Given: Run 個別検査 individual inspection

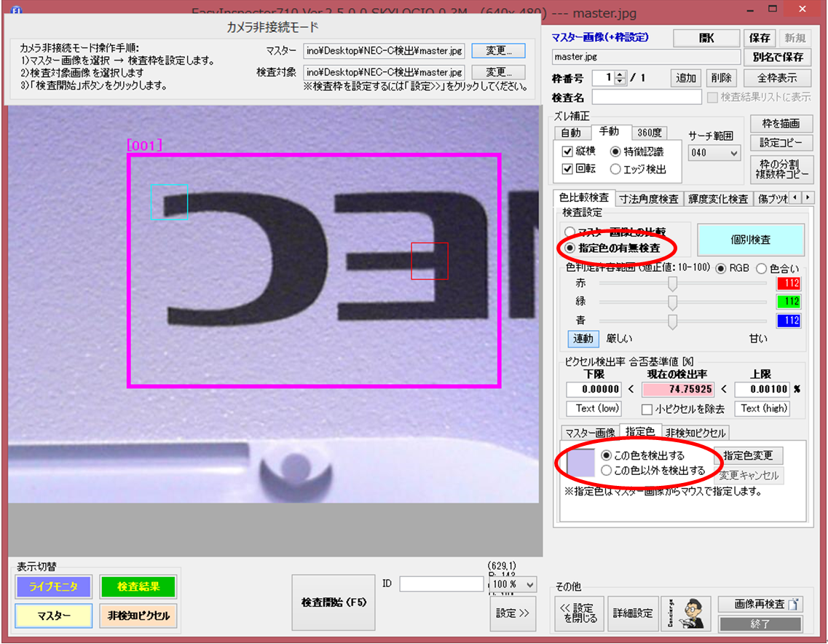Looking at the screenshot, I should pos(750,240).
